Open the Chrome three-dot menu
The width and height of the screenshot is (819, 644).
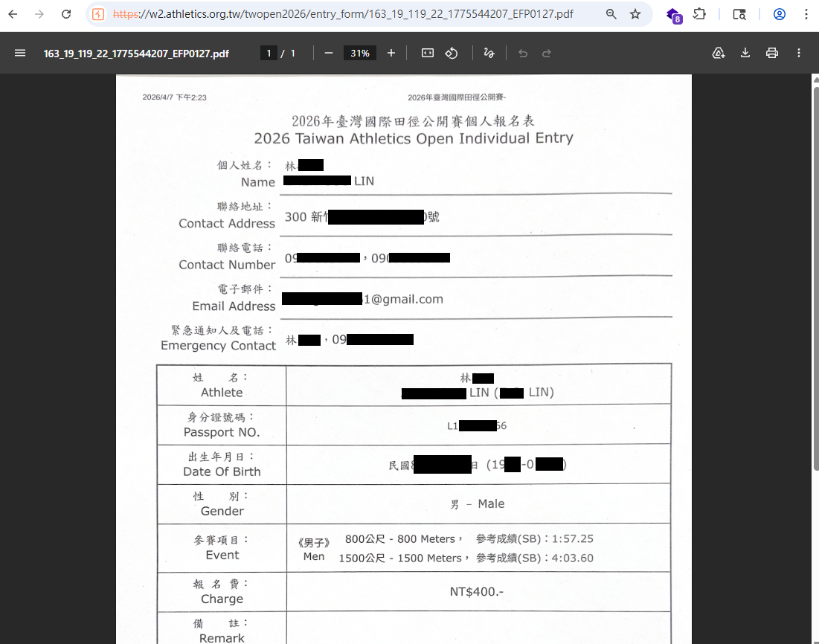pos(806,14)
